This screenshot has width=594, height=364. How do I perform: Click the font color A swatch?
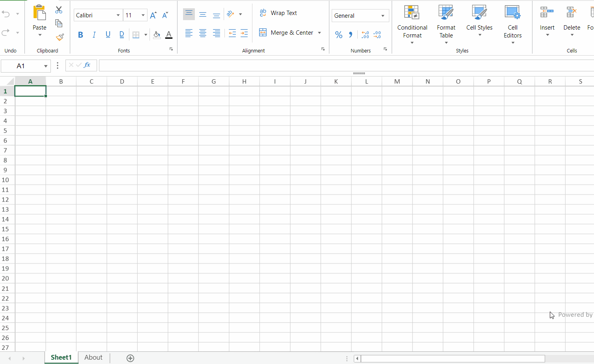point(169,35)
